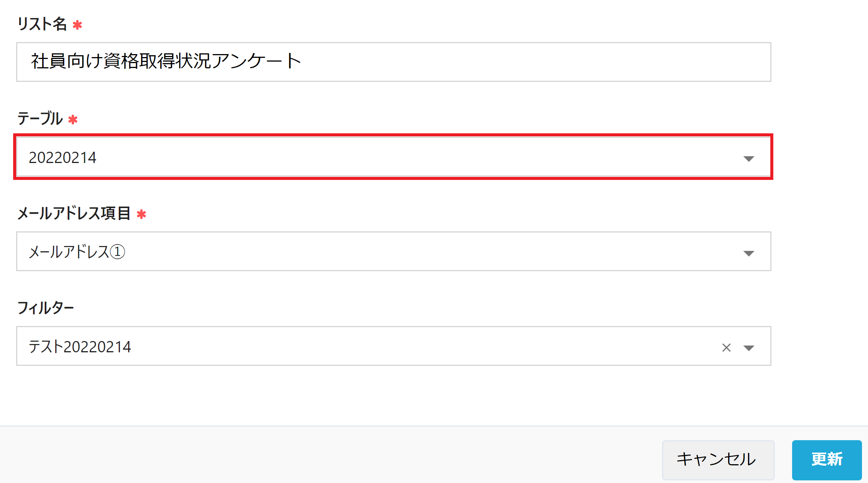Click the テーブル field label

click(40, 119)
